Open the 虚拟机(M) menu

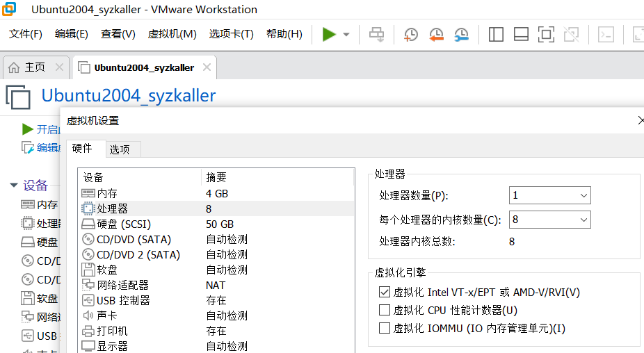point(172,34)
